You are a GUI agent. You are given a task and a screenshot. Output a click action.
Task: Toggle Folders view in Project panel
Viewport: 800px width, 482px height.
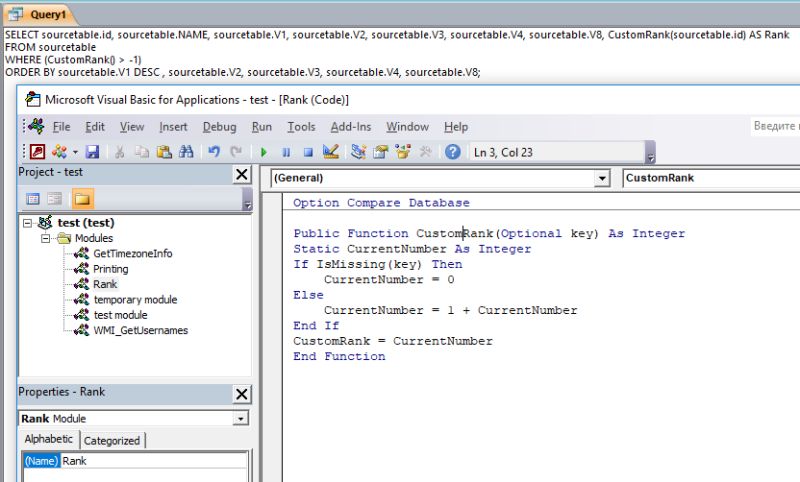click(82, 199)
